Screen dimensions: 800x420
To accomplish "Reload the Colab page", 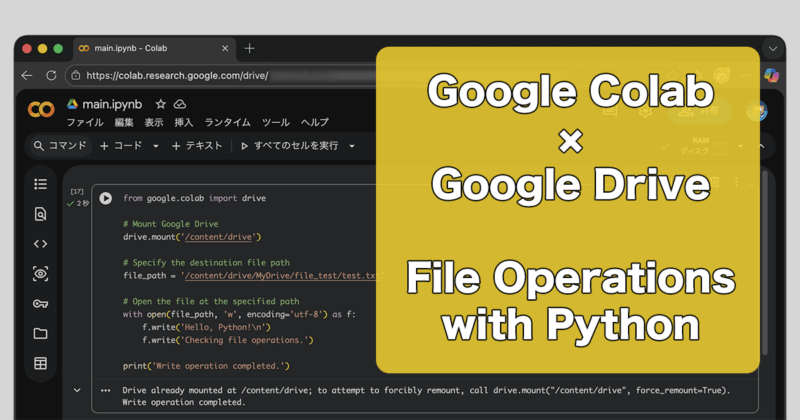I will coord(51,76).
